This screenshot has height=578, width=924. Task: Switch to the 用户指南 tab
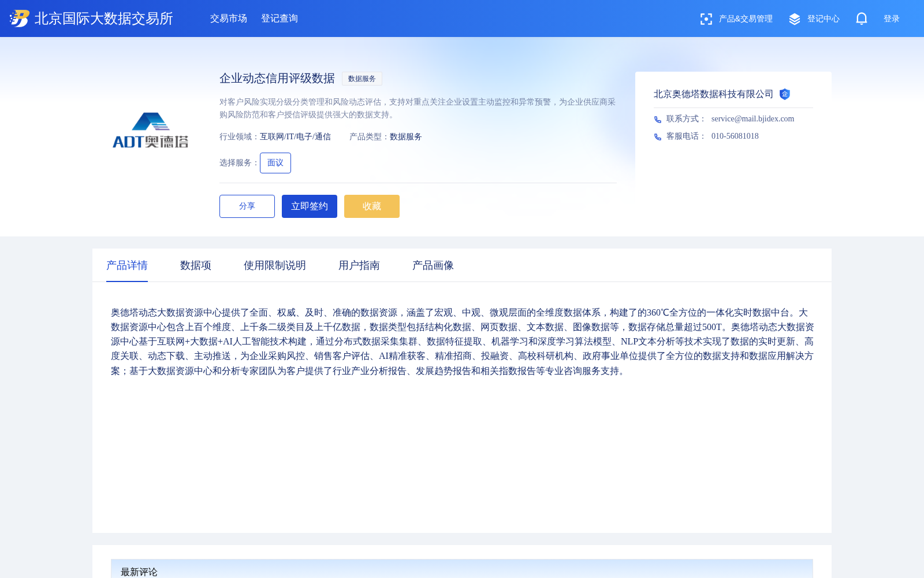[359, 265]
